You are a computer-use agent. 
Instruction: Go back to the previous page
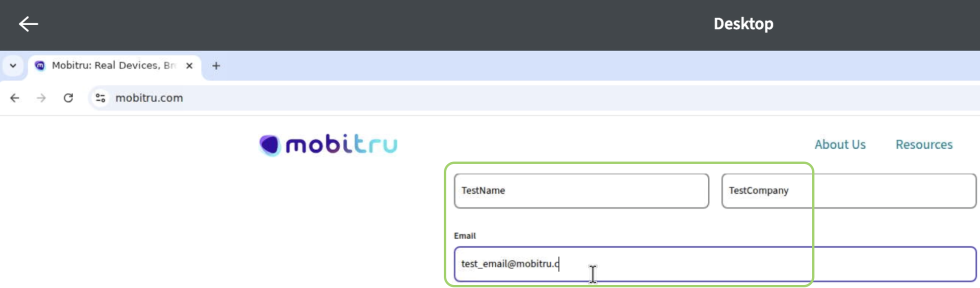tap(15, 98)
